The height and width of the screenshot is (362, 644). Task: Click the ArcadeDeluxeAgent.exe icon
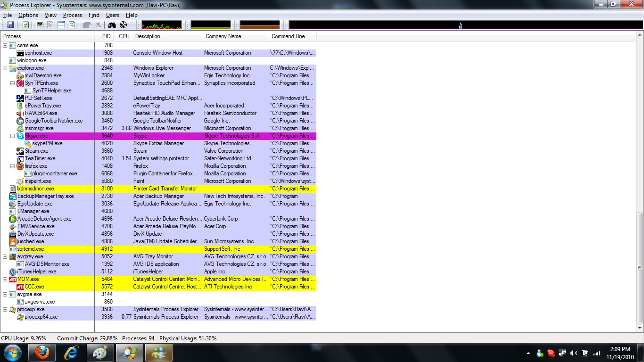(13, 219)
